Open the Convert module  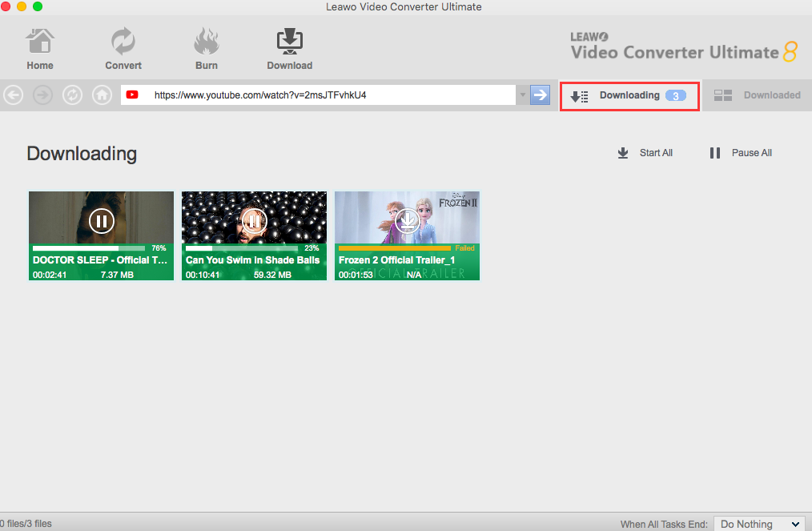123,49
